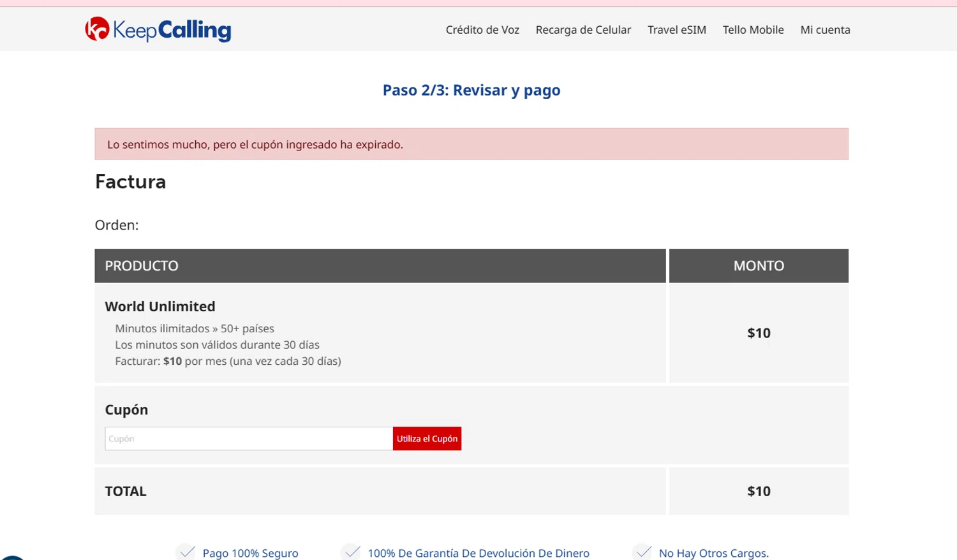Visit Tello Mobile link

click(x=753, y=30)
